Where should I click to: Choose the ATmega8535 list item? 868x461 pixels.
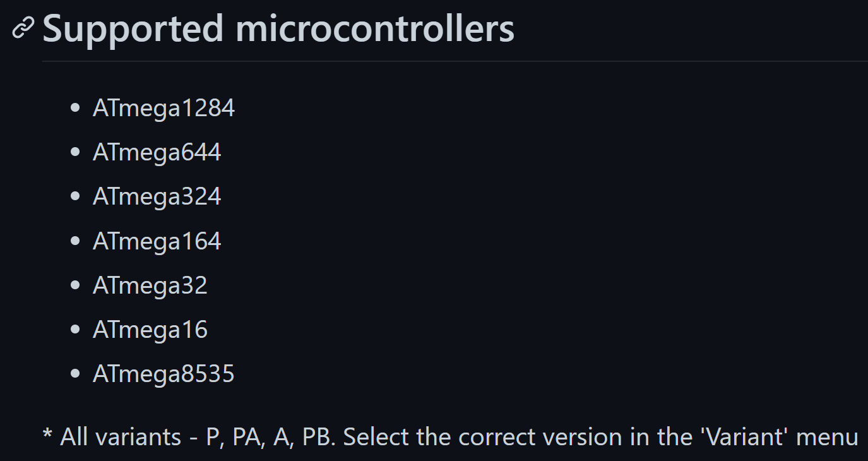click(x=164, y=374)
